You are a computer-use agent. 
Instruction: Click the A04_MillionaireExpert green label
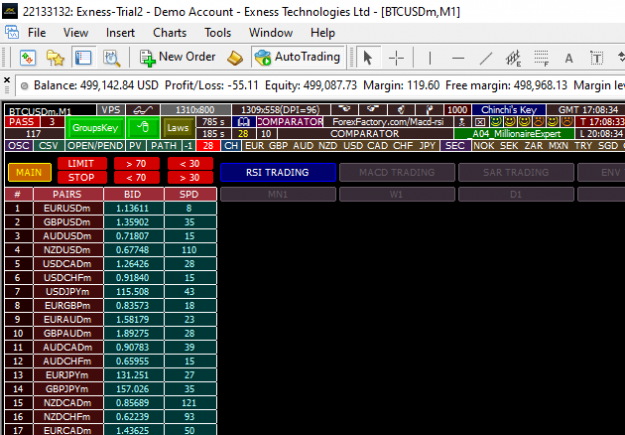[x=514, y=134]
